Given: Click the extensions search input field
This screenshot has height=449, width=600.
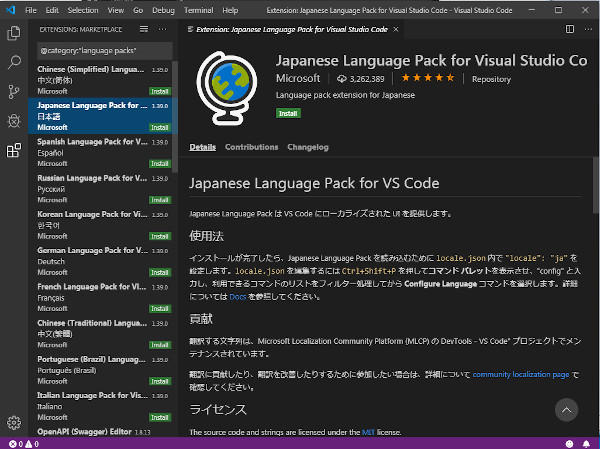Looking at the screenshot, I should (104, 51).
